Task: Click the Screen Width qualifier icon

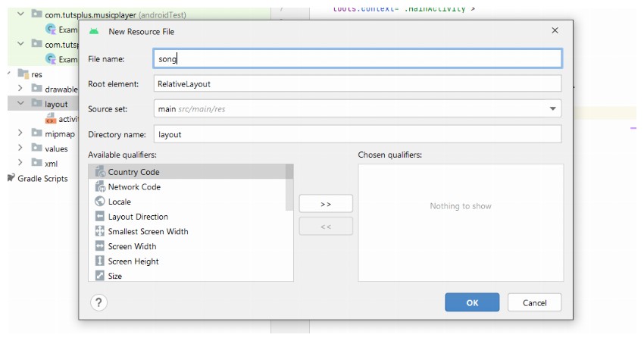Action: (x=100, y=246)
